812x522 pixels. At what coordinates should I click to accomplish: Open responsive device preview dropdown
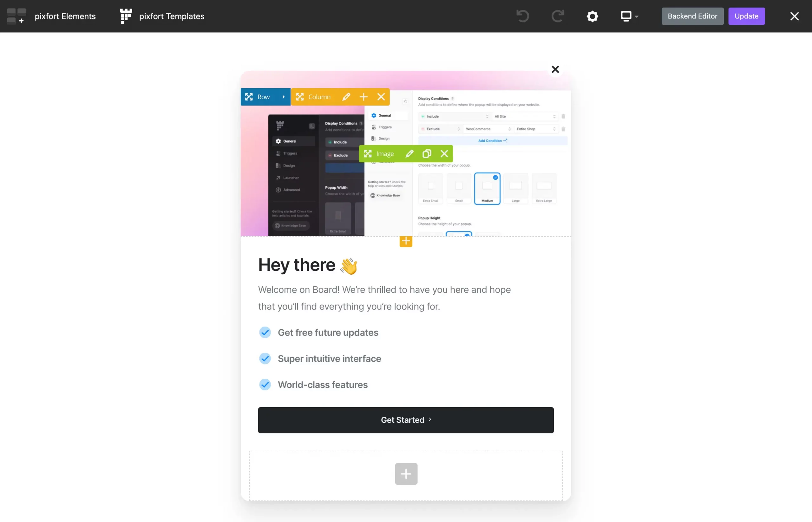[x=629, y=16]
